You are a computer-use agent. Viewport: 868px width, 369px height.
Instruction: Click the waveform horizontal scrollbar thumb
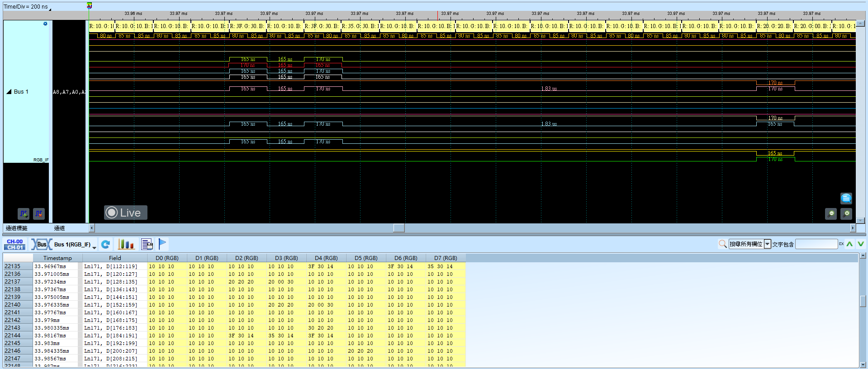(399, 228)
